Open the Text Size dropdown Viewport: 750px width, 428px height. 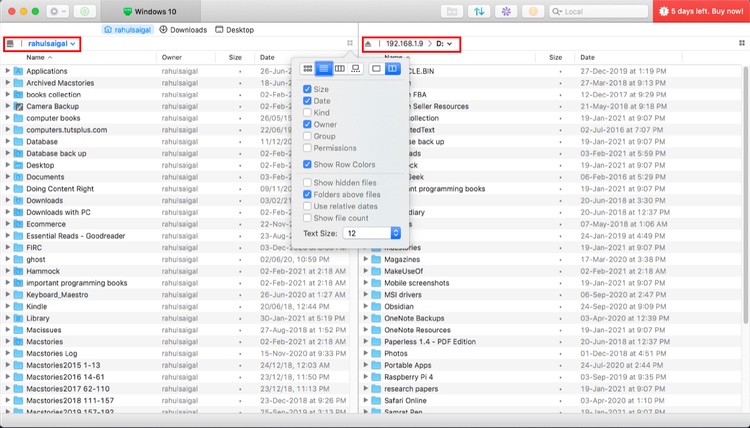371,233
